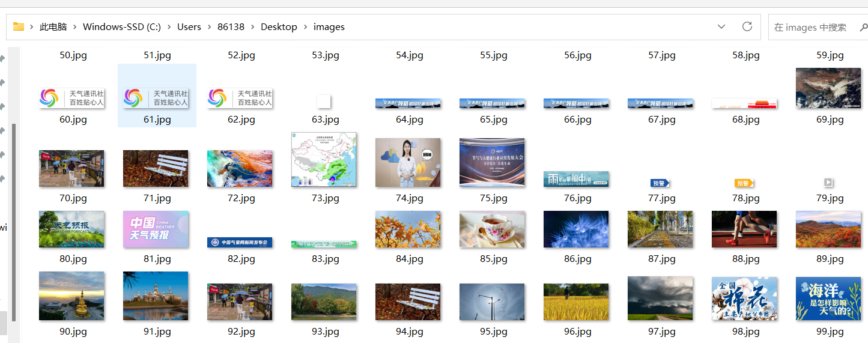The height and width of the screenshot is (343, 868).
Task: Select the 90.jpg golden statue thumbnail
Action: [71, 296]
